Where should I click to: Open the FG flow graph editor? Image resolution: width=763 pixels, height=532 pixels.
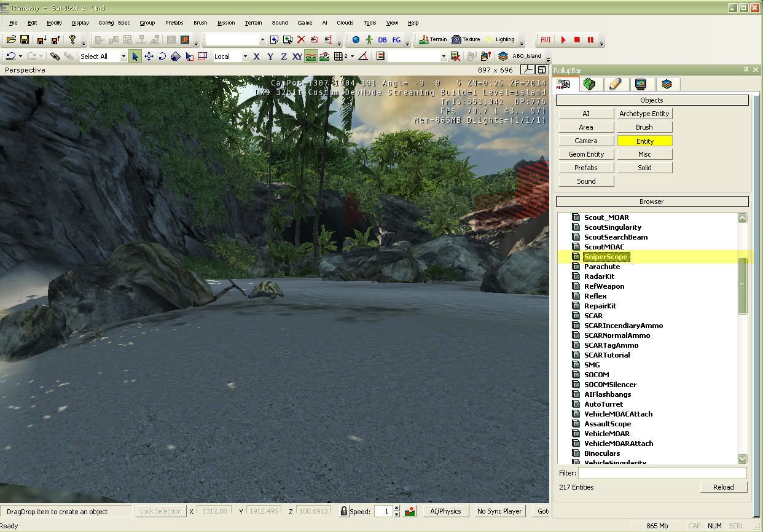(396, 40)
